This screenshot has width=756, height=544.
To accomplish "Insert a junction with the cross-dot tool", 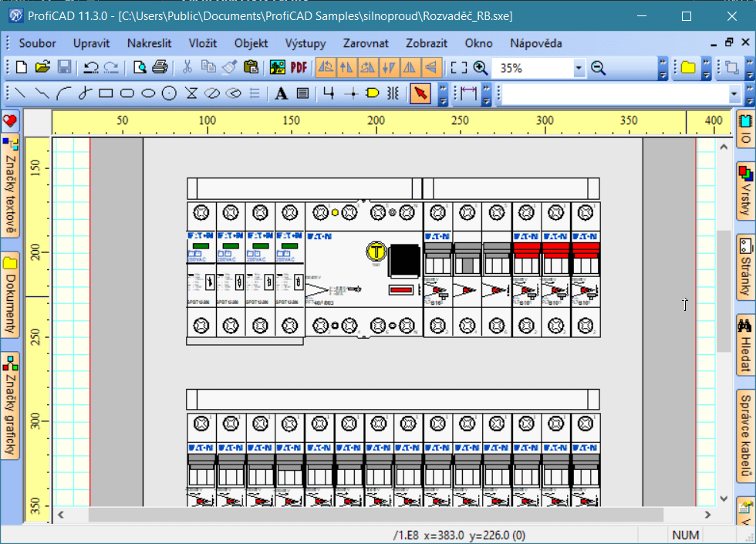I will [x=352, y=93].
